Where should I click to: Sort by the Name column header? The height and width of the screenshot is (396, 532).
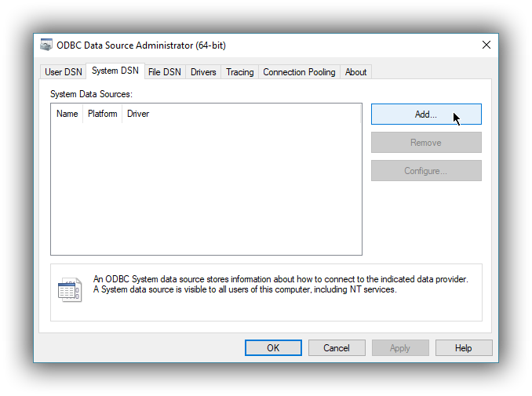point(67,114)
